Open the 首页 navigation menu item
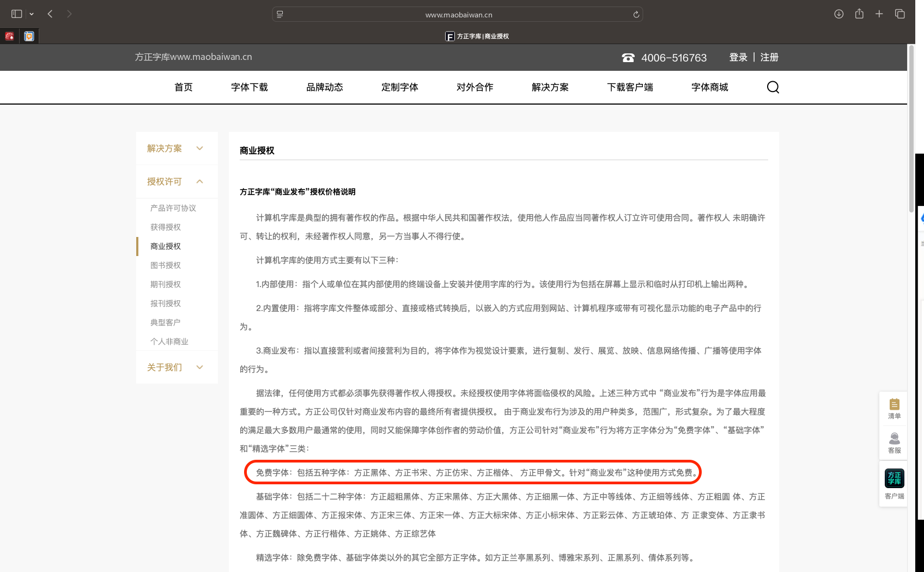The image size is (924, 572). pyautogui.click(x=184, y=87)
